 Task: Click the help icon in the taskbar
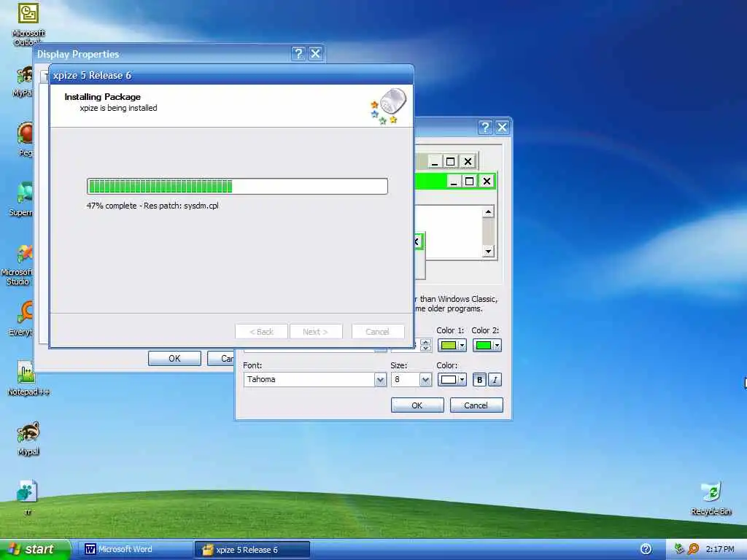[646, 549]
